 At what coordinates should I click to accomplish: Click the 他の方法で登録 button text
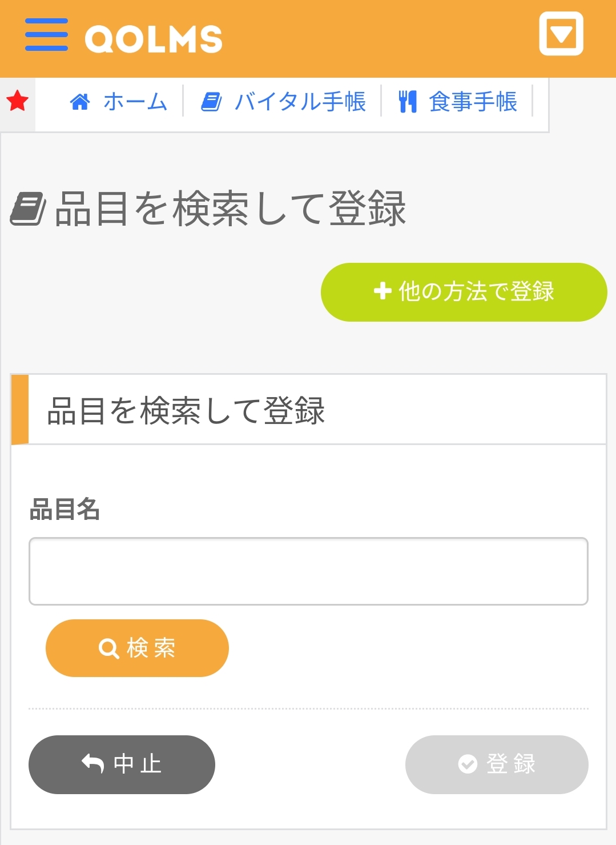(476, 292)
